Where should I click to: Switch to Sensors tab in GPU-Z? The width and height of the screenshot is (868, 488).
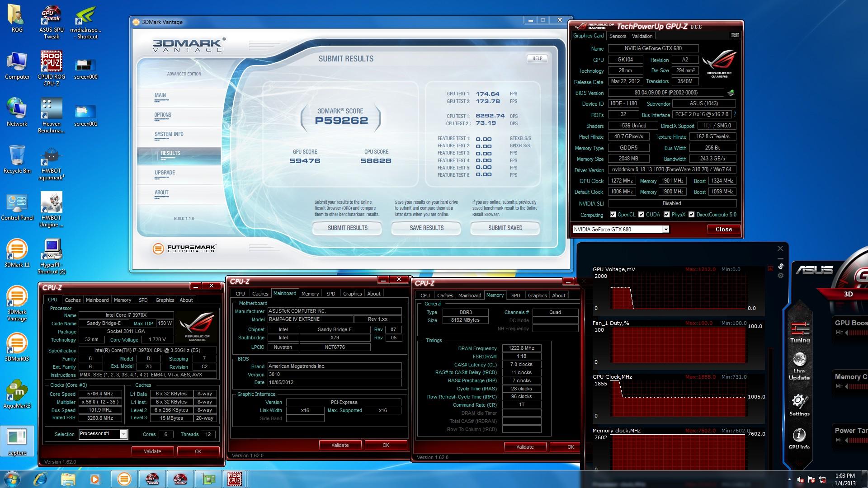(618, 36)
